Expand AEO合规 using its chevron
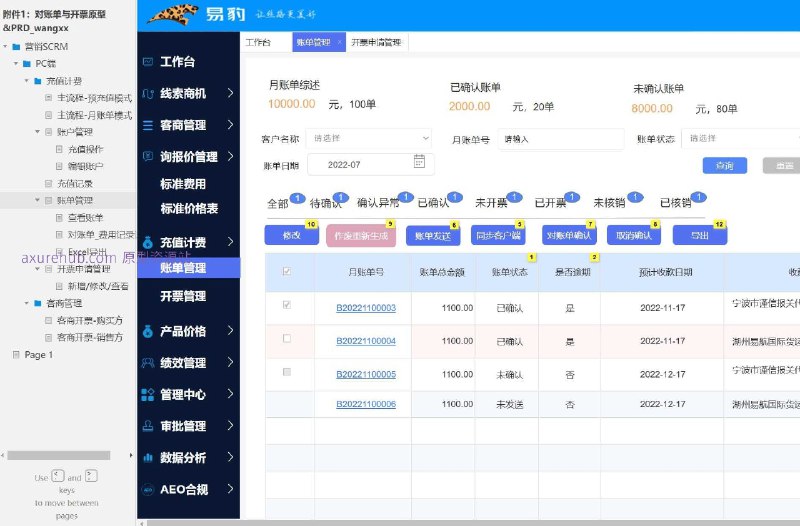Screen dimensions: 800x526 (x=230, y=489)
